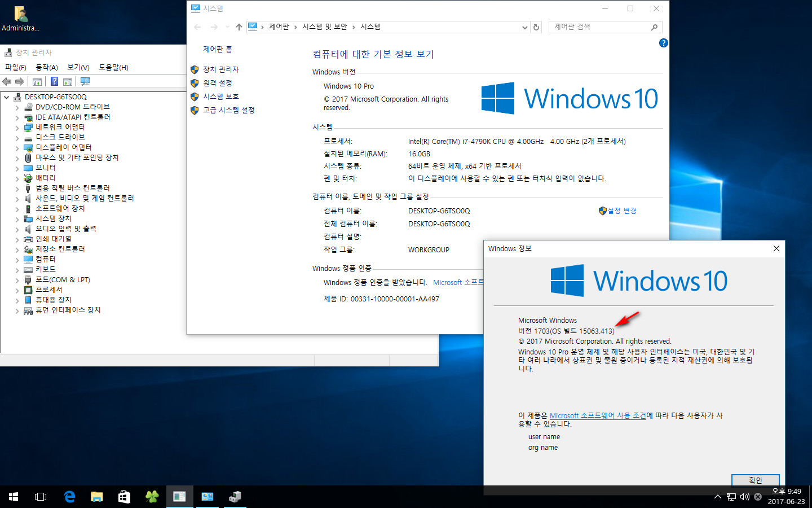This screenshot has height=508, width=812.
Task: Click the action pane toolbar icon in Device Manager
Action: click(68, 82)
